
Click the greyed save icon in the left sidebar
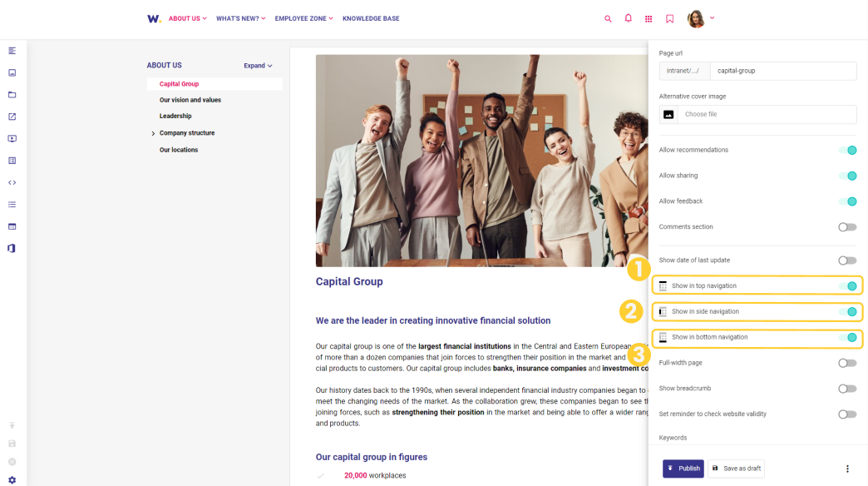[x=12, y=444]
